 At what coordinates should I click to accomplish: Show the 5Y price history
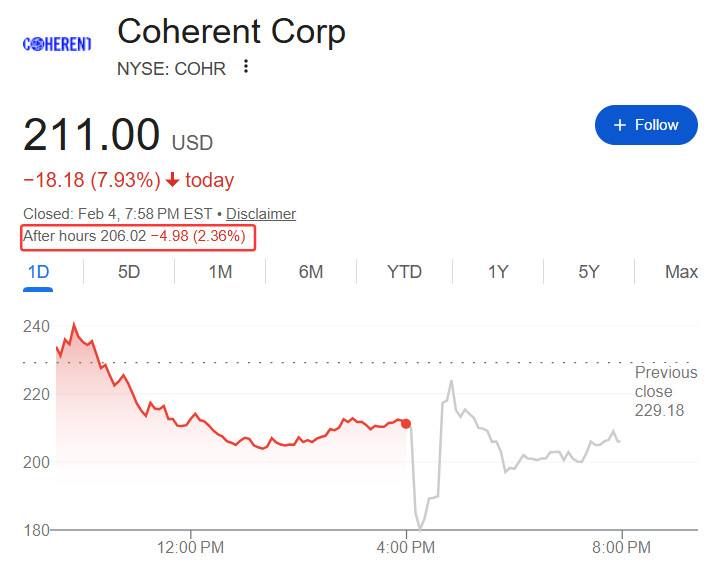click(x=588, y=272)
